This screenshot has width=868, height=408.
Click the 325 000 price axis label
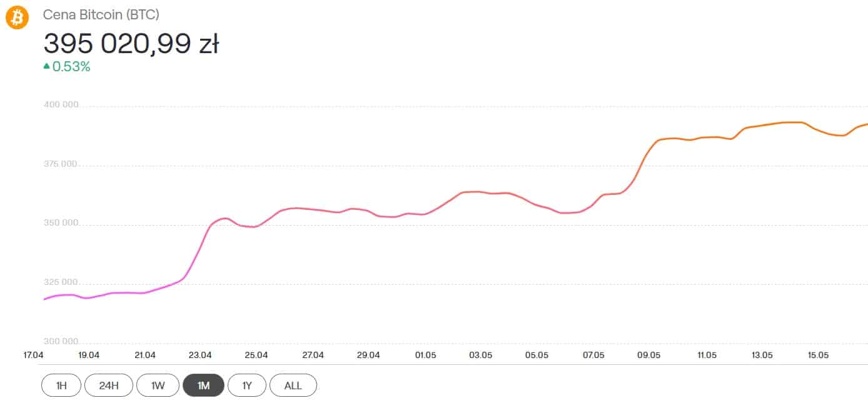coord(61,282)
